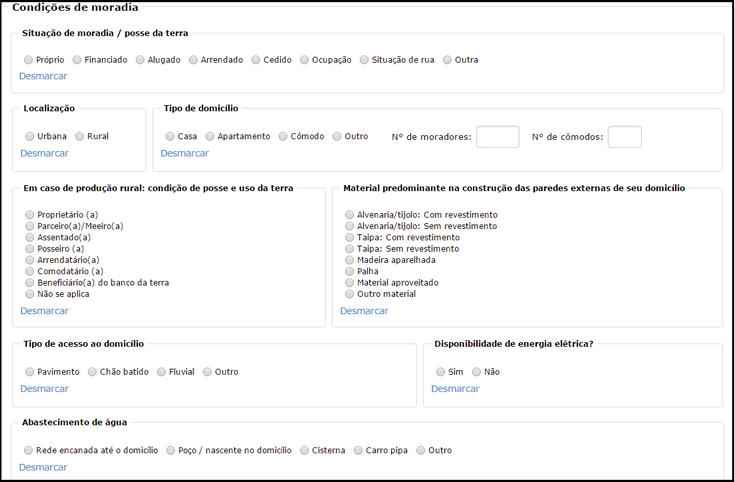735x482 pixels.
Task: Click Desmarcar in Tipo de domicílio
Action: pyautogui.click(x=185, y=153)
